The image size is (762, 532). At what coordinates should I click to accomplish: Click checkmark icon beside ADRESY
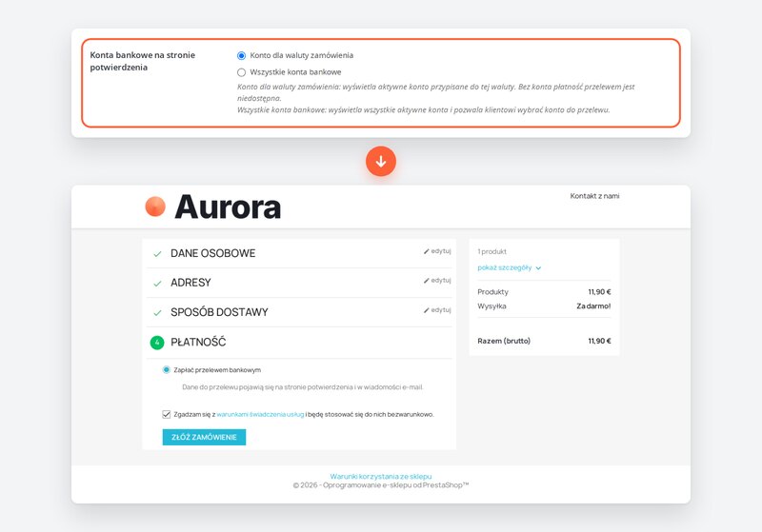pos(157,284)
